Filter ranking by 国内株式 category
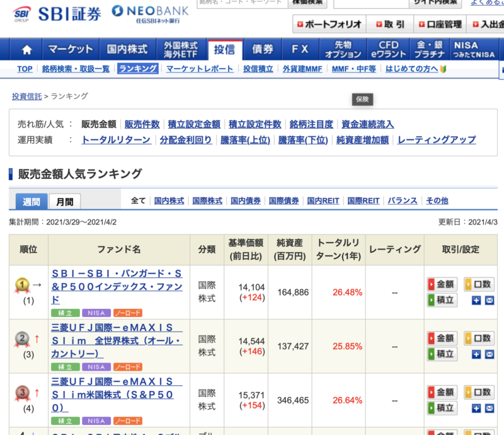Image resolution: width=504 pixels, height=435 pixels. pyautogui.click(x=169, y=200)
